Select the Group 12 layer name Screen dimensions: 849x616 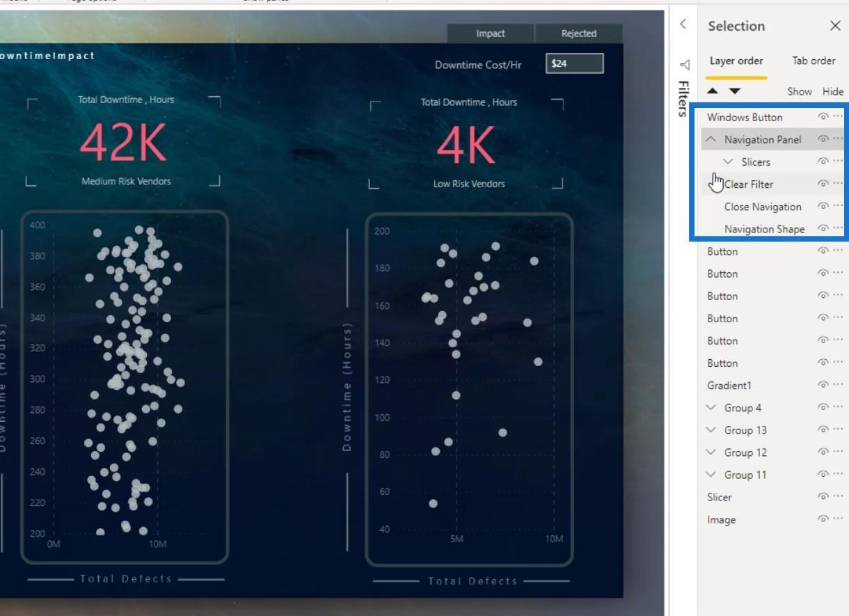(x=745, y=452)
